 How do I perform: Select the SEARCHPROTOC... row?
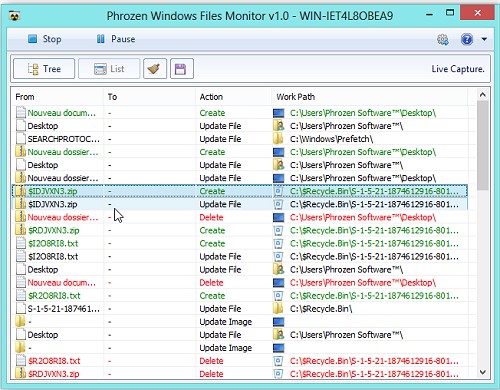pyautogui.click(x=239, y=139)
